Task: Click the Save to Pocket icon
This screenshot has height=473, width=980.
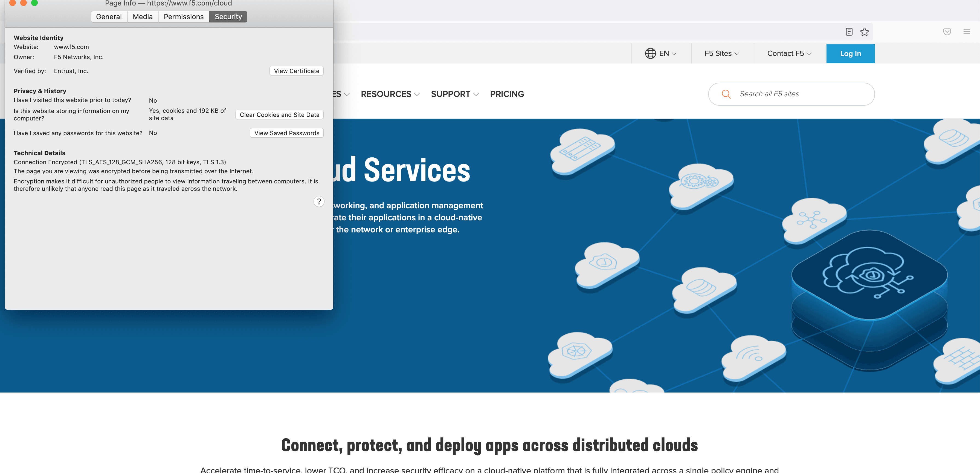Action: point(947,31)
